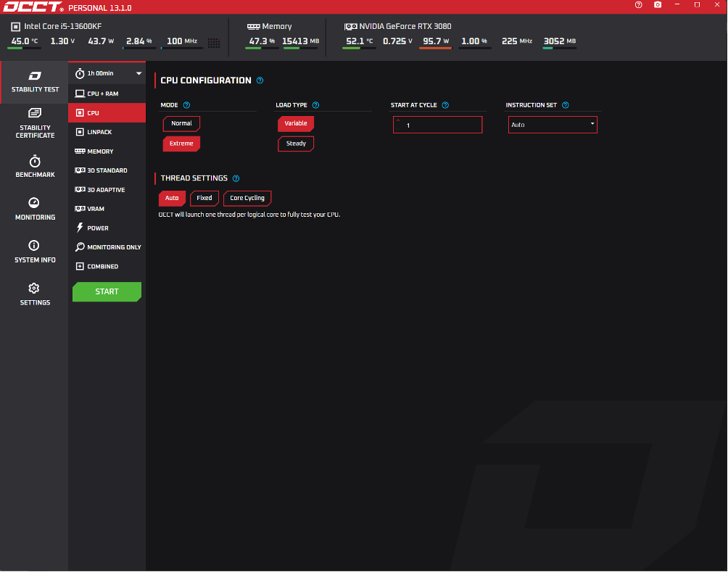The image size is (728, 572).
Task: Click the Memory 15413 MB reading
Action: click(x=300, y=41)
